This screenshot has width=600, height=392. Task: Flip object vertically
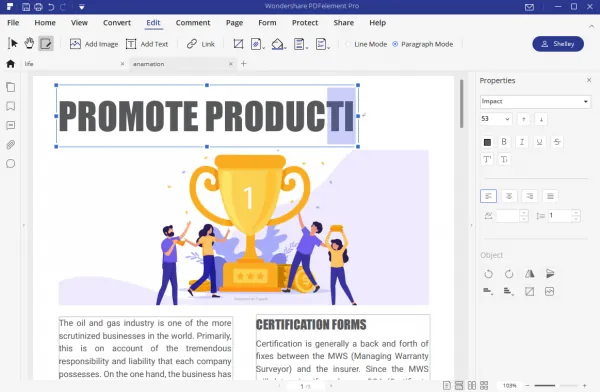tap(550, 274)
